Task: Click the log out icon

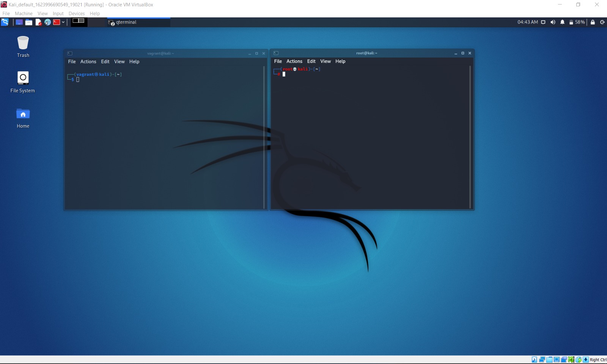Action: 602,22
